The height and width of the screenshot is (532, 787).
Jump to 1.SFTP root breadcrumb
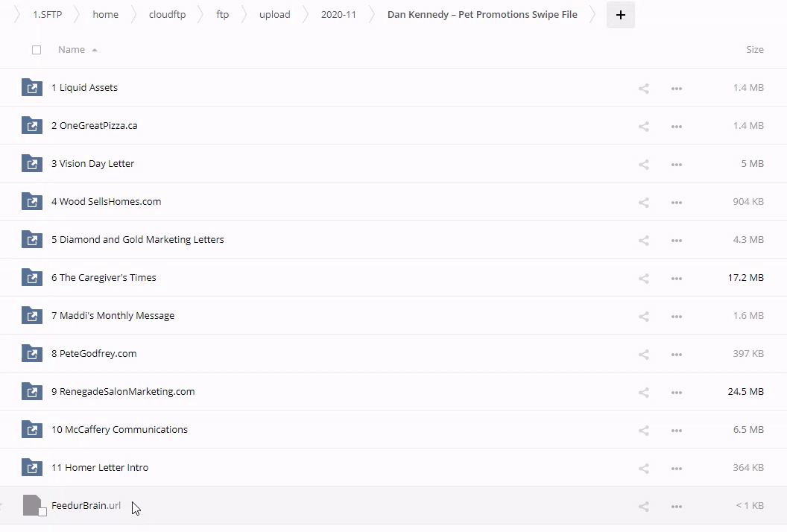coord(47,15)
